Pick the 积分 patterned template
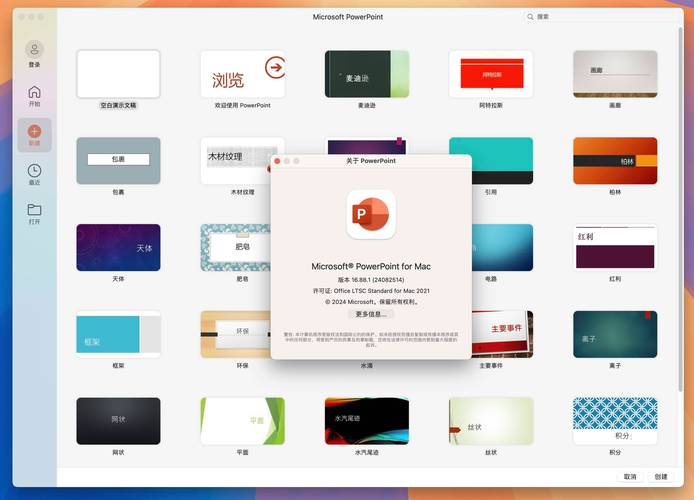Viewport: 694px width, 500px height. (614, 420)
